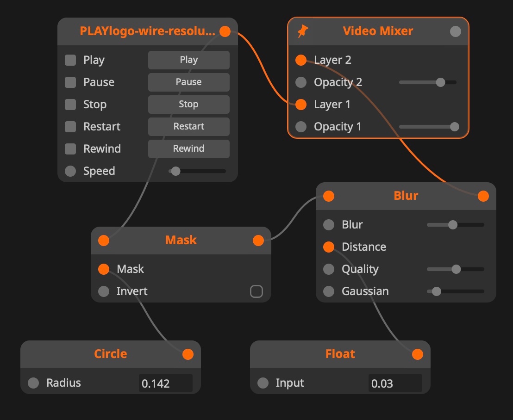Click the Blur node output port
Viewport: 513px width, 420px height.
pyautogui.click(x=483, y=196)
